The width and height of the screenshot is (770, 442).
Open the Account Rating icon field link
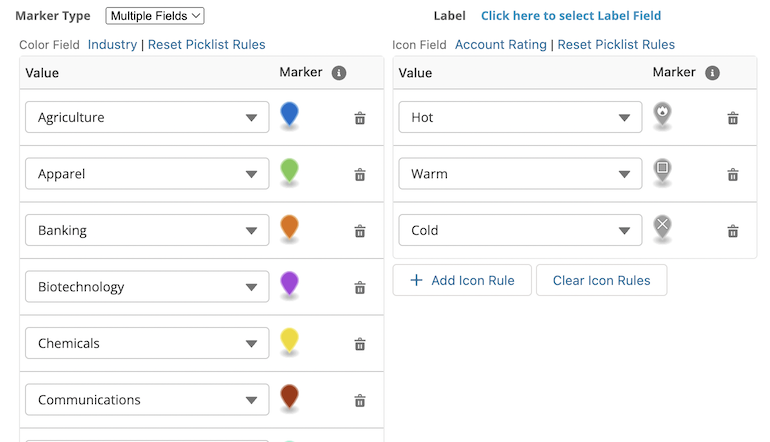[x=500, y=45]
